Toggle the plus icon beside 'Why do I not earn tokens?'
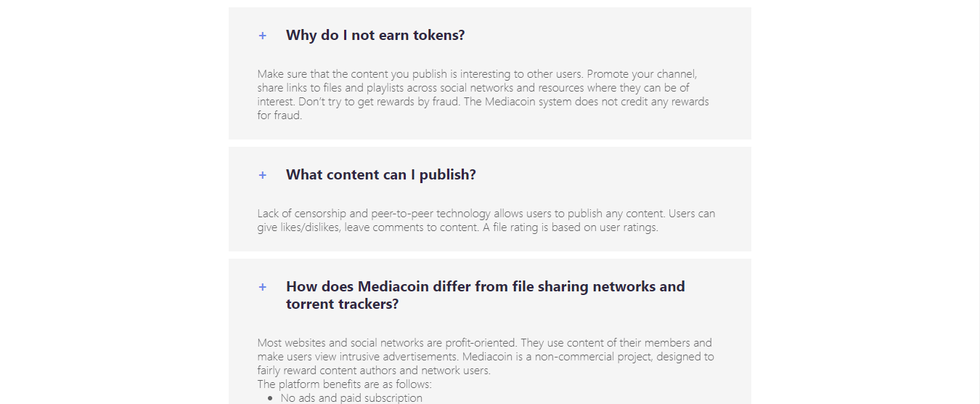This screenshot has width=980, height=404. coord(262,36)
